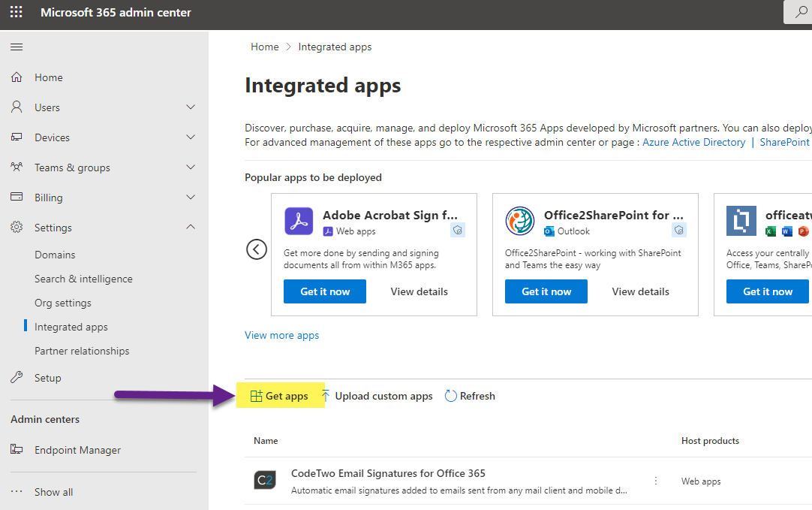
Task: Click the Teams & groups people icon
Action: coord(17,167)
